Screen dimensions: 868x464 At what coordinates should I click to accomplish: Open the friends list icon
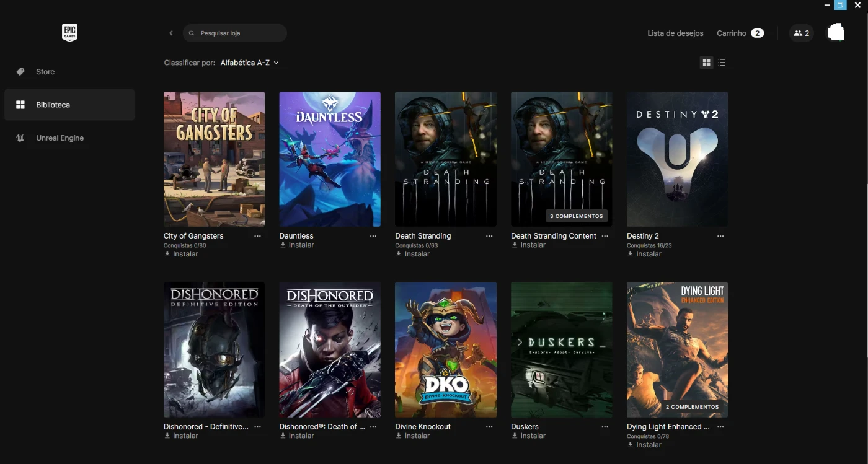click(x=801, y=33)
